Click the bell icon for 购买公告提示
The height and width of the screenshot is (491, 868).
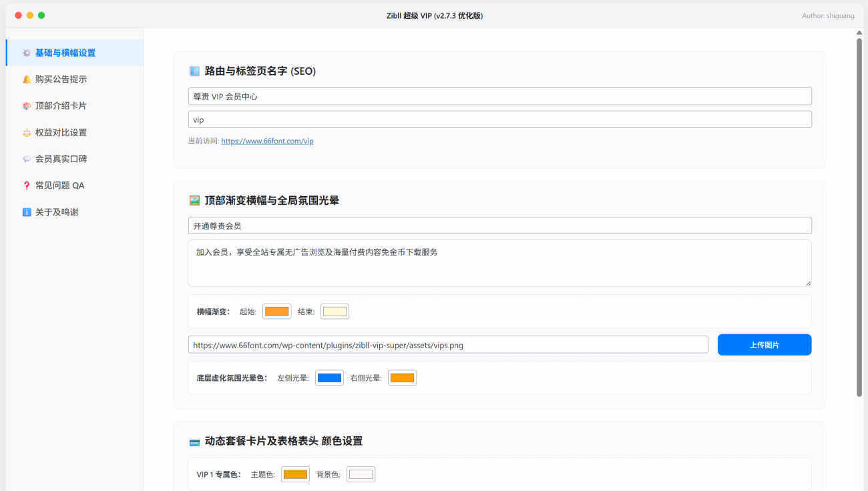tap(27, 79)
